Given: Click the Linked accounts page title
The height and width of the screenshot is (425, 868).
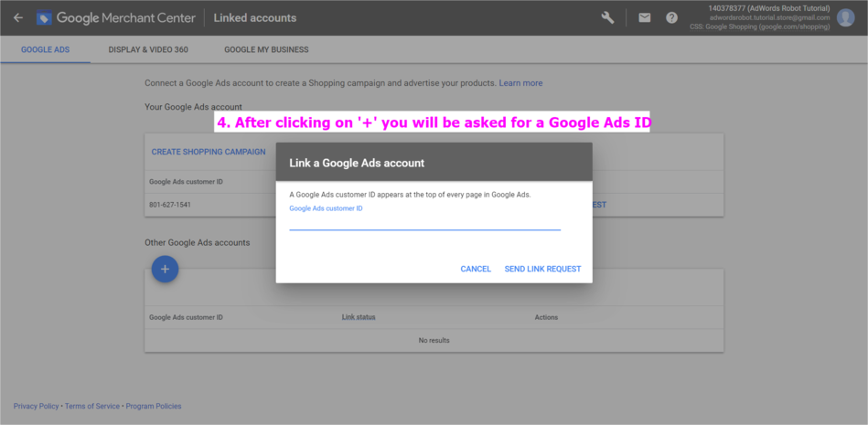Looking at the screenshot, I should (x=254, y=17).
